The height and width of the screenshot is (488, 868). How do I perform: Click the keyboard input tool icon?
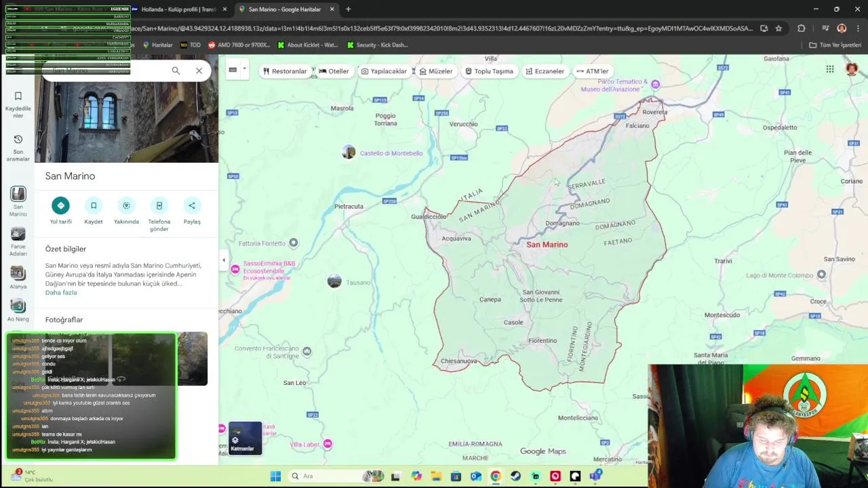point(233,70)
